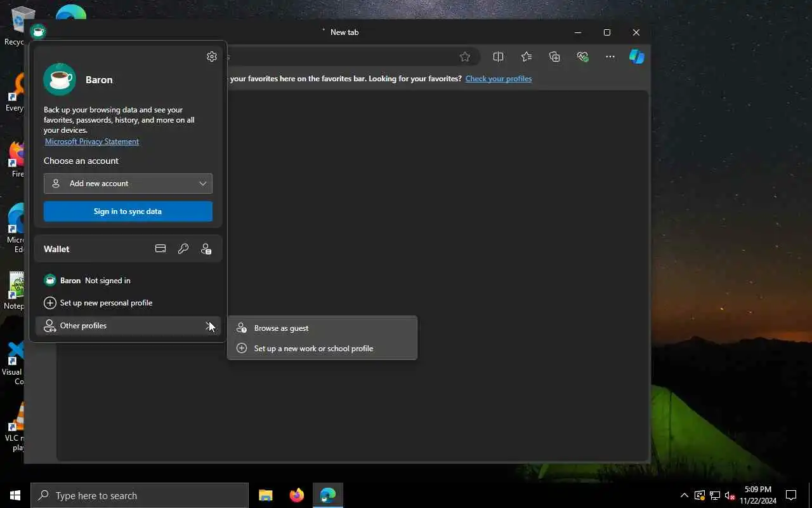Screen dimensions: 812x508
Task: Select Browse as guest
Action: [322, 328]
